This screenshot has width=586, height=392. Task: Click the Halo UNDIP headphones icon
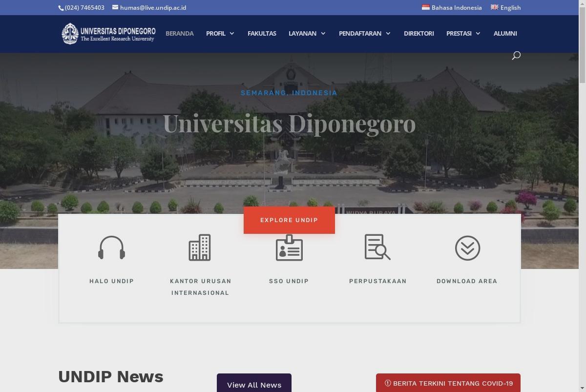(x=111, y=248)
